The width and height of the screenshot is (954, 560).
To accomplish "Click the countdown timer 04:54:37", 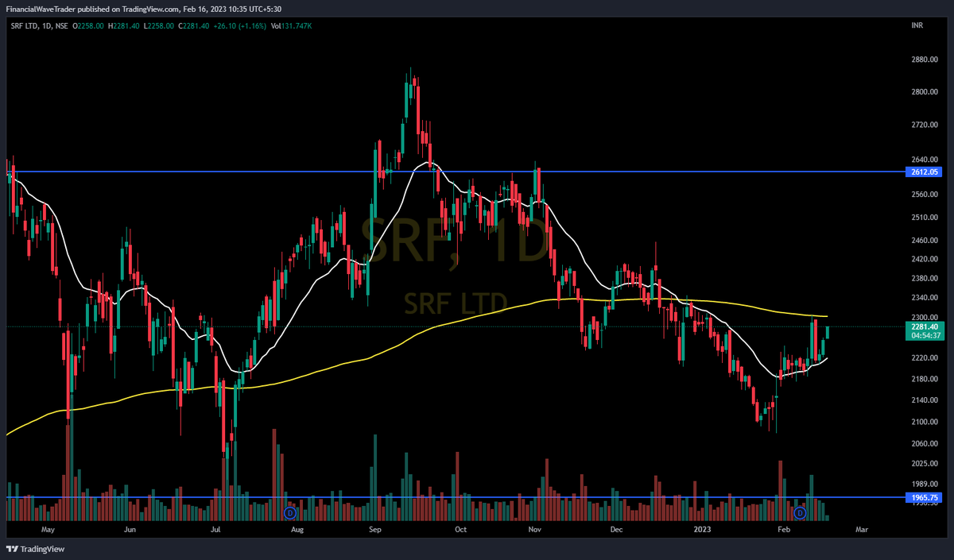I will (x=925, y=336).
